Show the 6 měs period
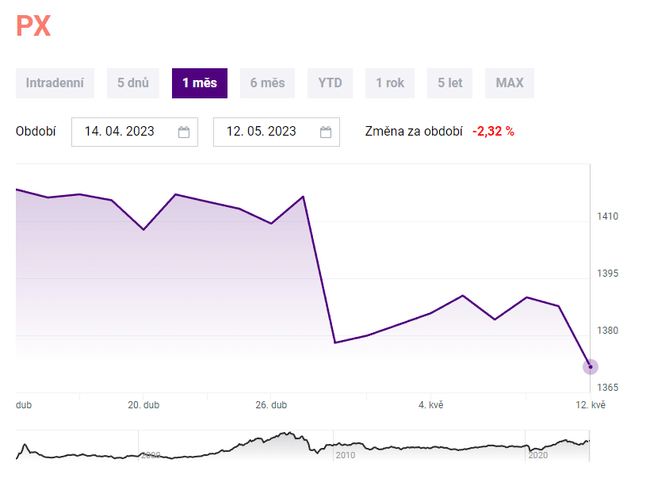 [x=267, y=83]
